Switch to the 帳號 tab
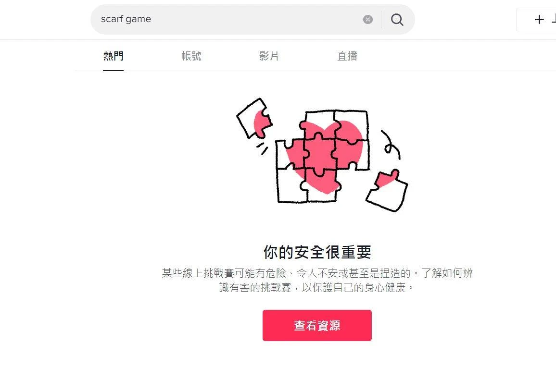The image size is (556, 392). click(191, 56)
